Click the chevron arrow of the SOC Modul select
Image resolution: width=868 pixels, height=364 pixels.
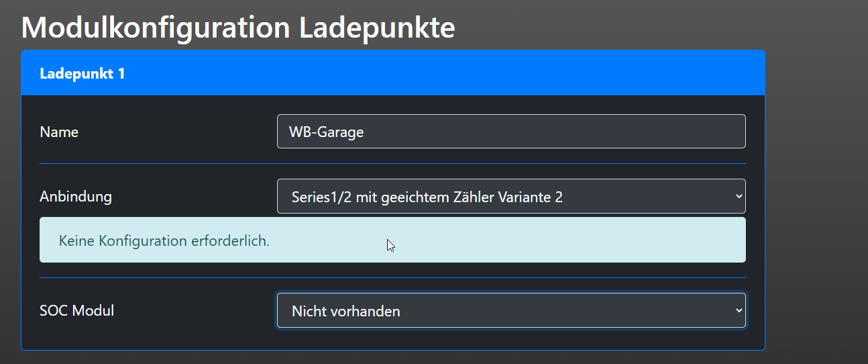coord(739,310)
